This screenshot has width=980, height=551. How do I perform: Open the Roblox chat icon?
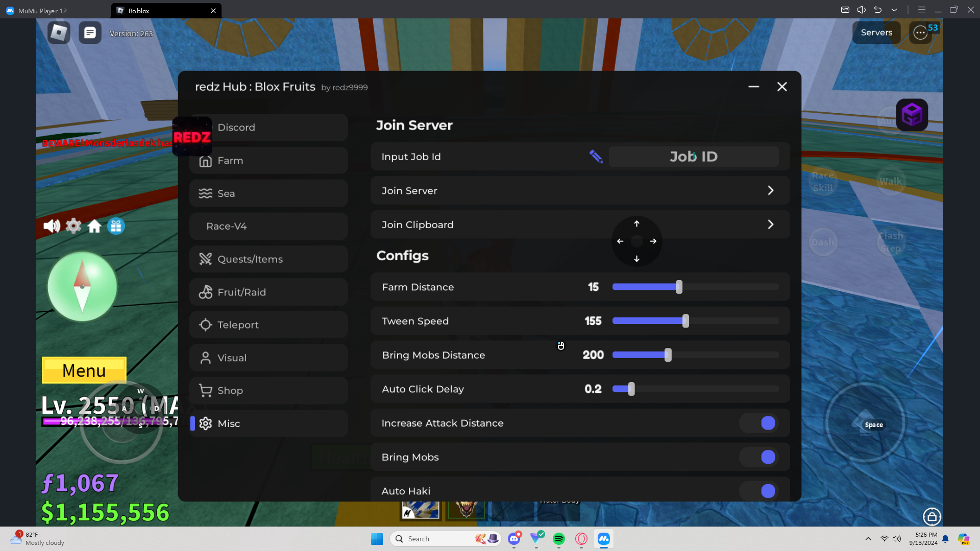pos(90,33)
